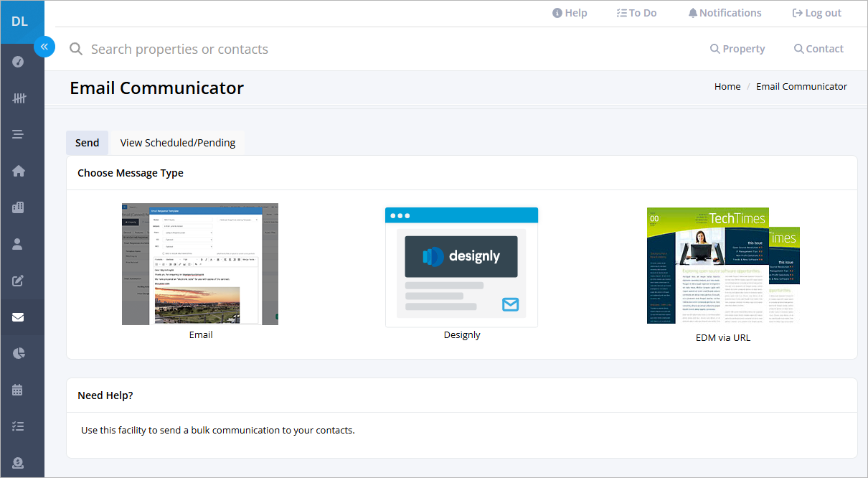The height and width of the screenshot is (478, 868).
Task: Click the Email Communicator breadcrumb
Action: (801, 86)
